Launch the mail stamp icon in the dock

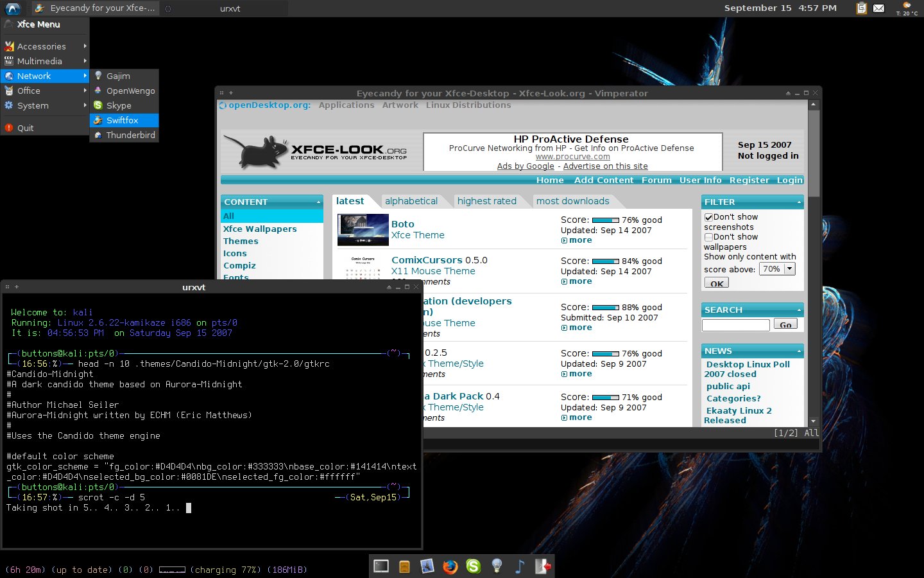click(x=427, y=566)
